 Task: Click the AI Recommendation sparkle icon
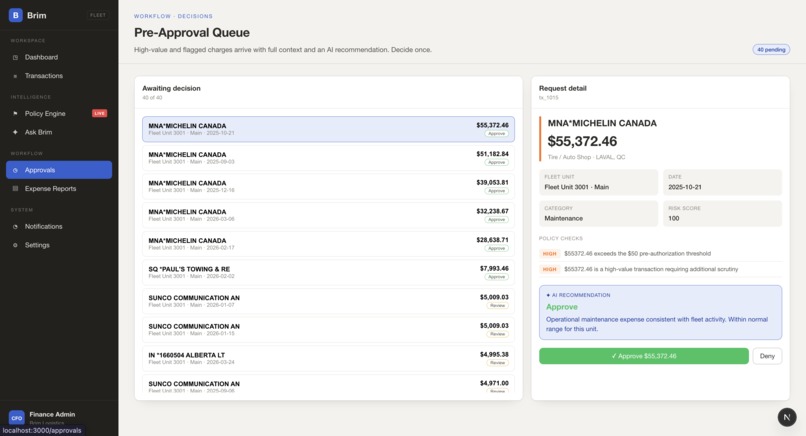tap(548, 295)
